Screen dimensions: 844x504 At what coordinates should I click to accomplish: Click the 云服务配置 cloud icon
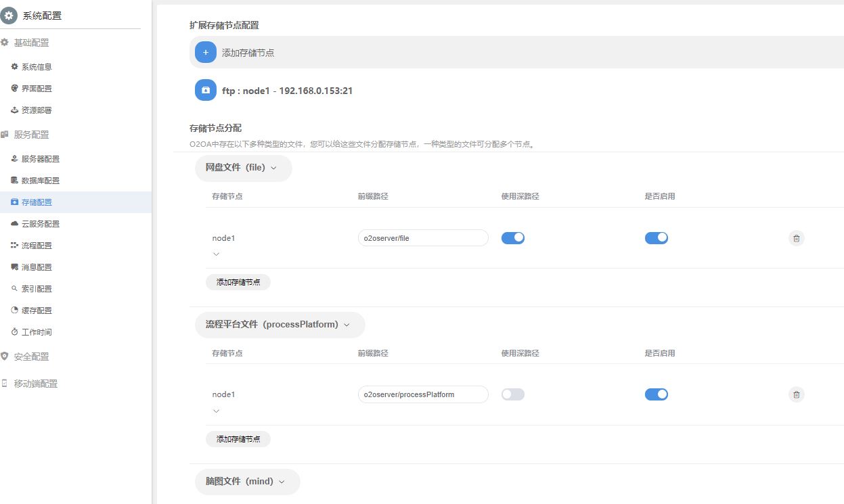point(14,224)
